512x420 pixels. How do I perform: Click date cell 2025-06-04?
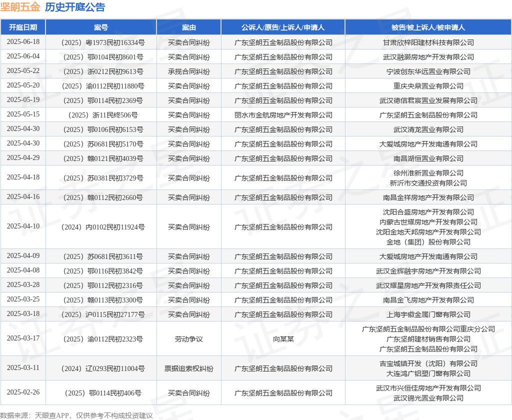tap(23, 56)
